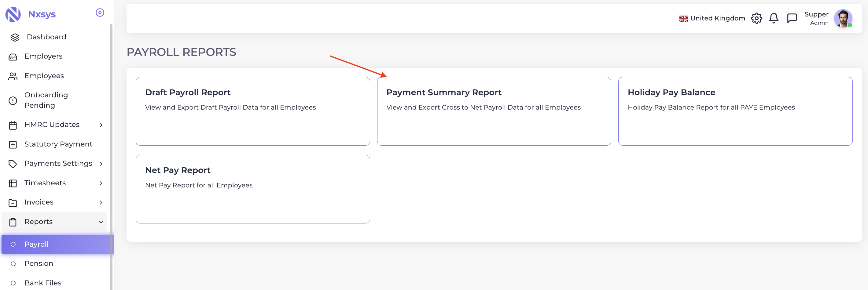
Task: Expand the Invoices chevron
Action: [x=101, y=202]
